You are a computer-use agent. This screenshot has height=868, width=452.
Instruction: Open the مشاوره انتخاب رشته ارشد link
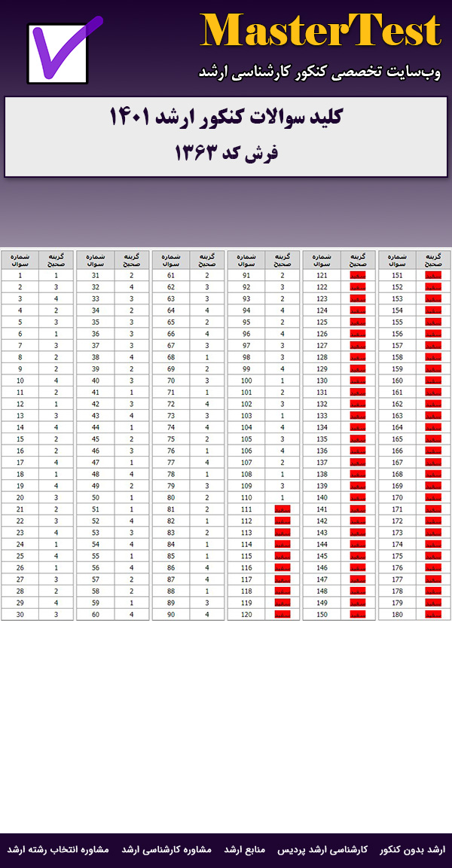pos(59,849)
